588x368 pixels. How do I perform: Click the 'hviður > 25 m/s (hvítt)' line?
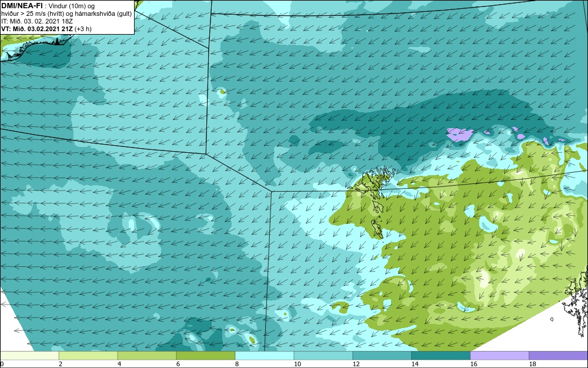32,14
